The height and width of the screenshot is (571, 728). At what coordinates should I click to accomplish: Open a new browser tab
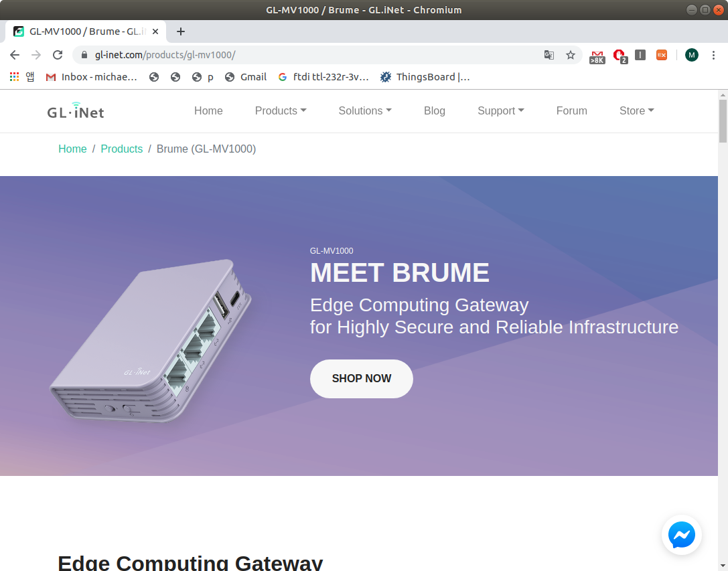click(x=181, y=31)
